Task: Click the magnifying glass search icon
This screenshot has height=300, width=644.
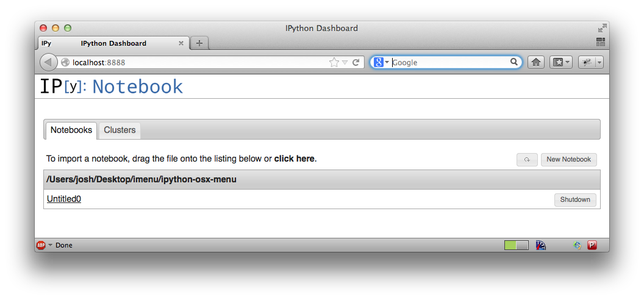Action: (x=514, y=62)
